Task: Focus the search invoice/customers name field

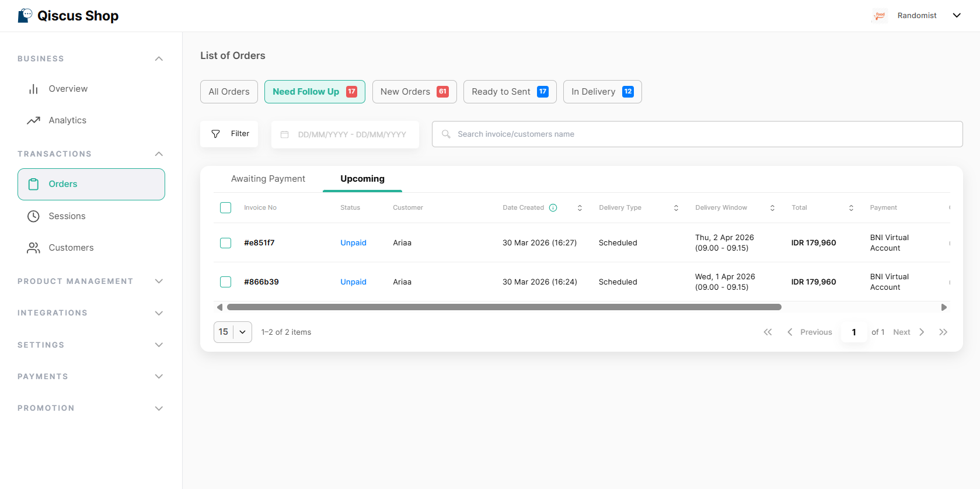Action: click(697, 134)
